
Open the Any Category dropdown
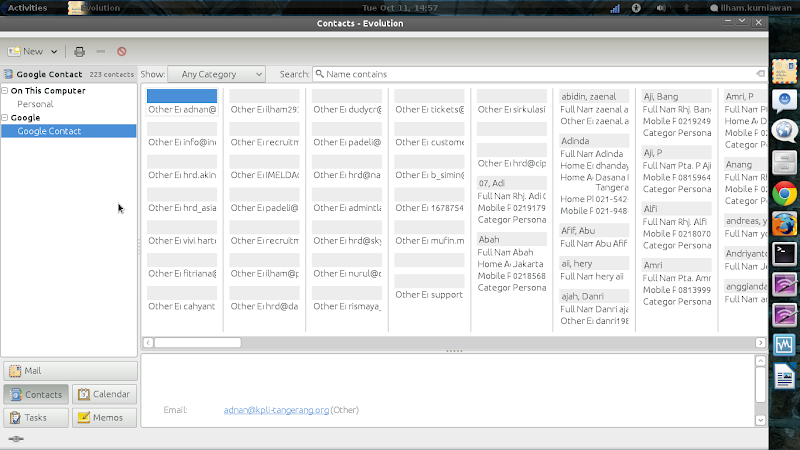click(216, 74)
